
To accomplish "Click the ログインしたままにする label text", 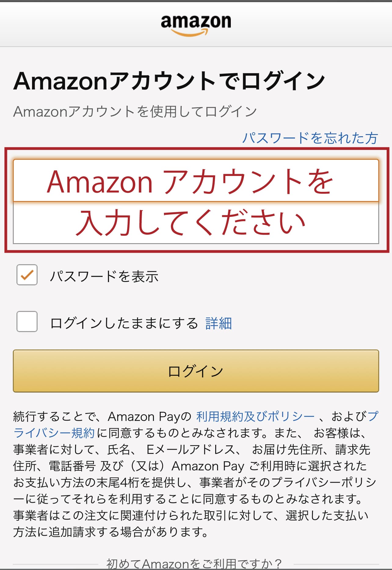I will pos(124,323).
